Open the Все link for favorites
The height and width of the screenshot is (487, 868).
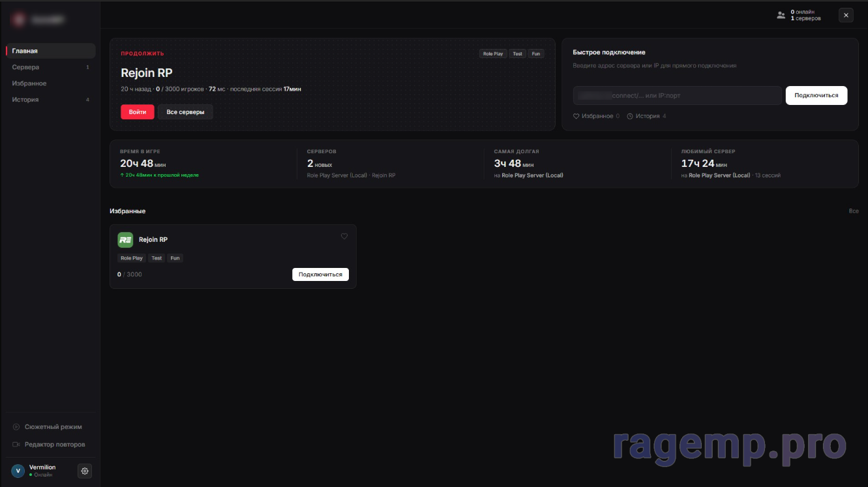pos(854,211)
